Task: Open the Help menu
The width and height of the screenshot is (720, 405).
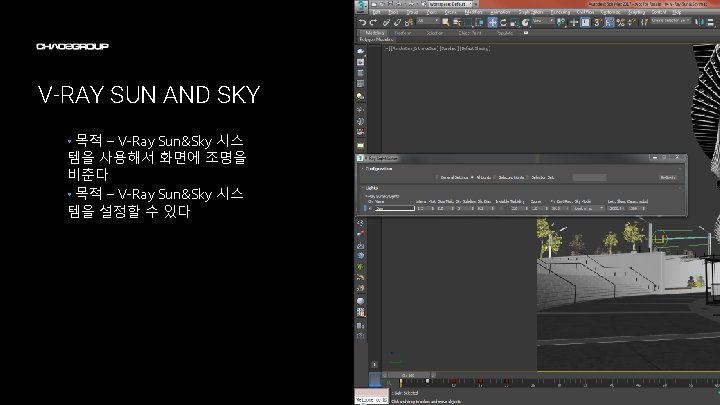Action: coord(677,12)
